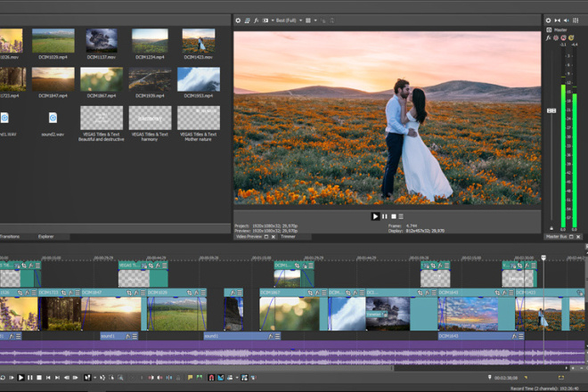This screenshot has width=588, height=392.
Task: Play the video in the preview window
Action: tap(375, 216)
